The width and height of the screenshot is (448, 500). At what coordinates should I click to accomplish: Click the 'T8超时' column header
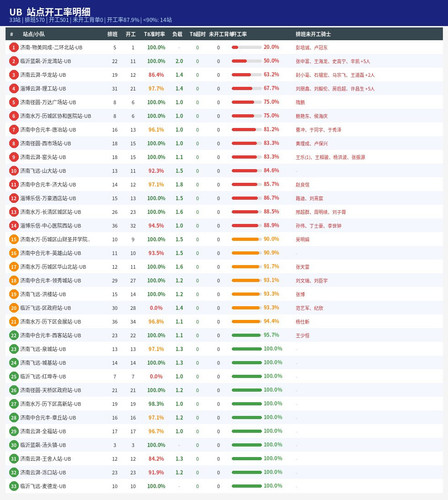click(197, 34)
